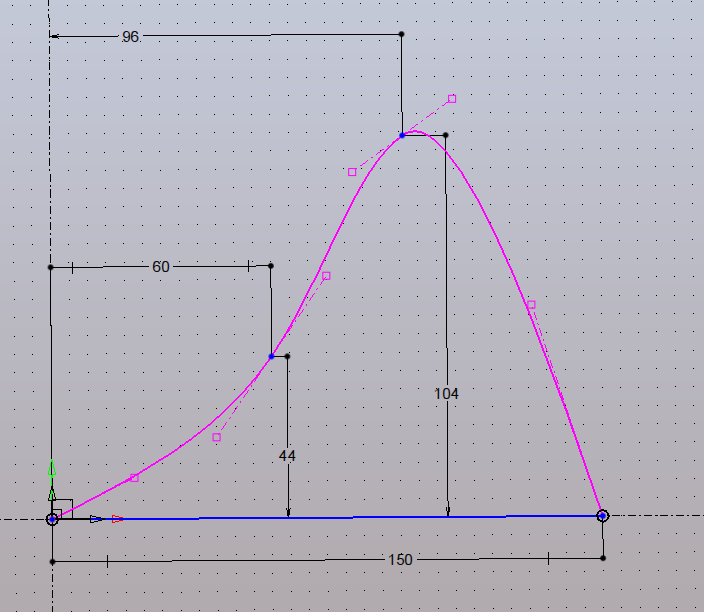Select the 150 baseline length dimension
The image size is (704, 612).
tap(400, 559)
